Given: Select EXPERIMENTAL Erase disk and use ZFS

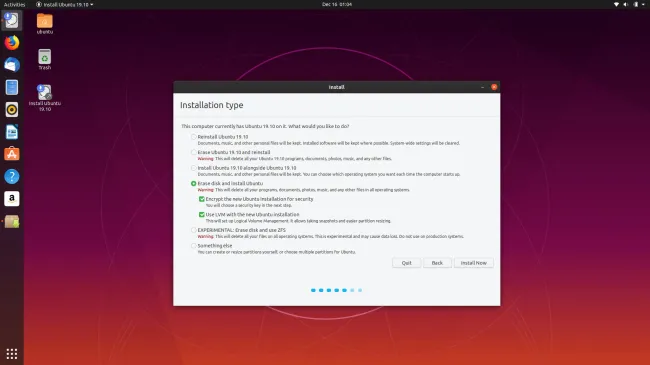Looking at the screenshot, I should pos(194,230).
